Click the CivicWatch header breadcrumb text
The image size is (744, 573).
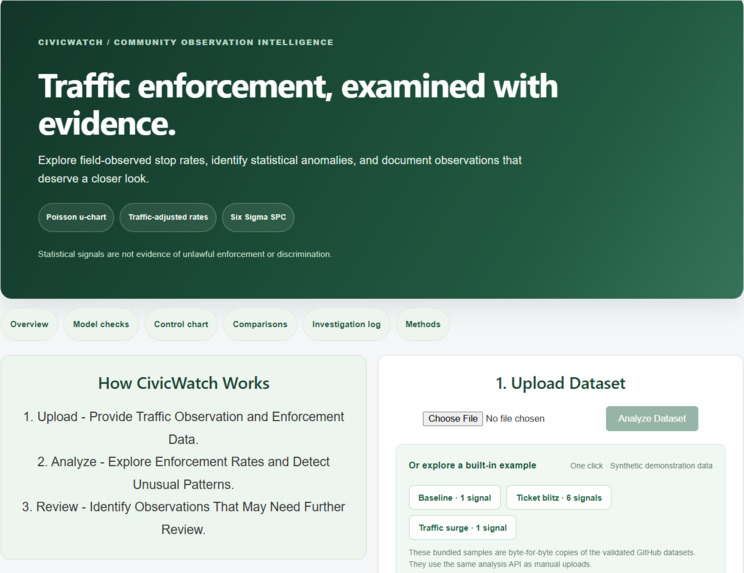(x=186, y=42)
